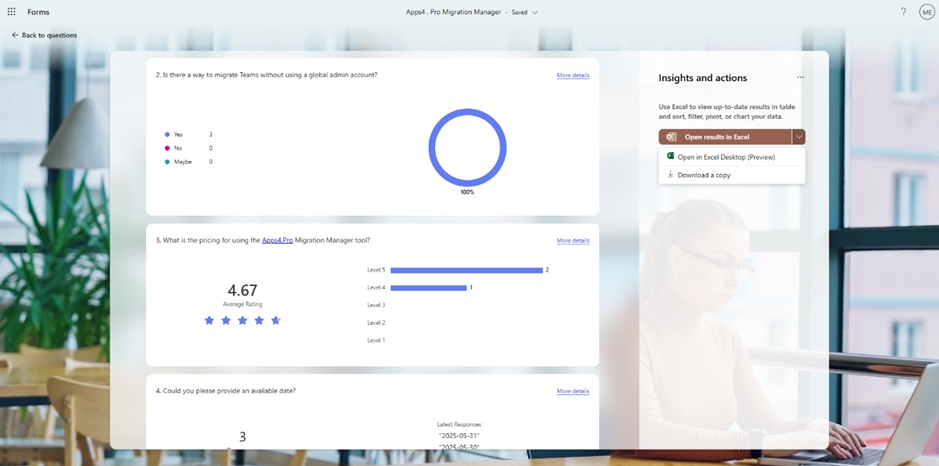Click the first rating star

(x=209, y=320)
